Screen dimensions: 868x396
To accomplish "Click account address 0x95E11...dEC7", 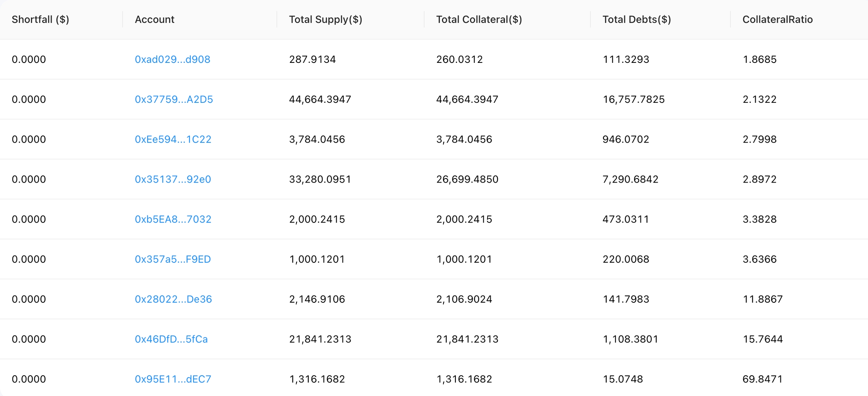I will point(173,379).
